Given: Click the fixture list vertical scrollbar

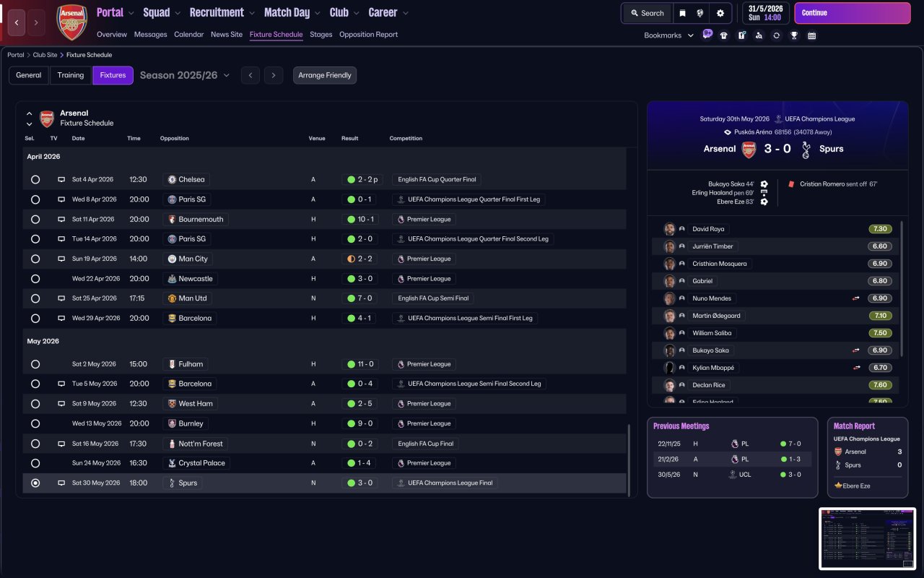Looking at the screenshot, I should tap(629, 460).
